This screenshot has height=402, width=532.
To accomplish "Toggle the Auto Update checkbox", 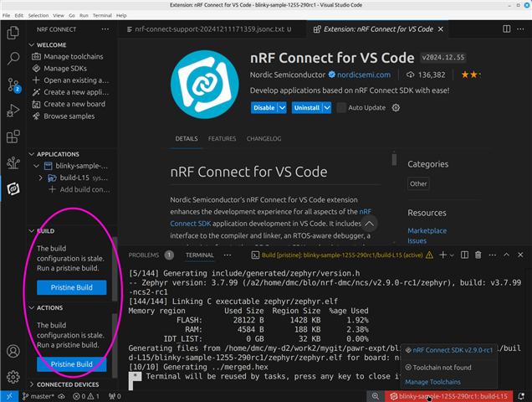I will [341, 108].
